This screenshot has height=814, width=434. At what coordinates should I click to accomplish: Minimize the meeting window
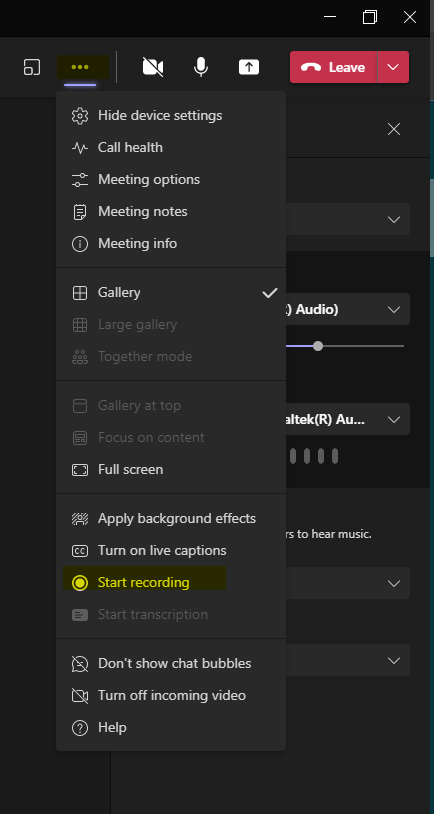pyautogui.click(x=330, y=17)
